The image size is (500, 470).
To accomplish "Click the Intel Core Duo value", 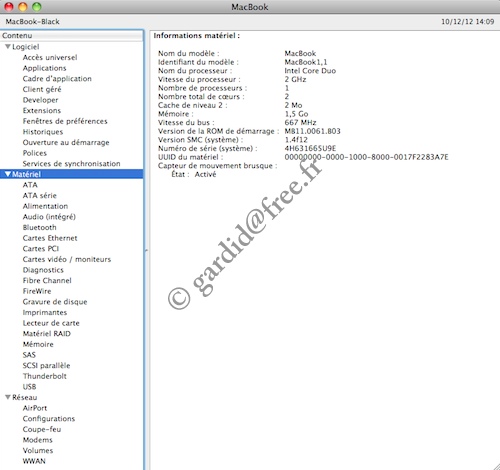I will coord(310,71).
